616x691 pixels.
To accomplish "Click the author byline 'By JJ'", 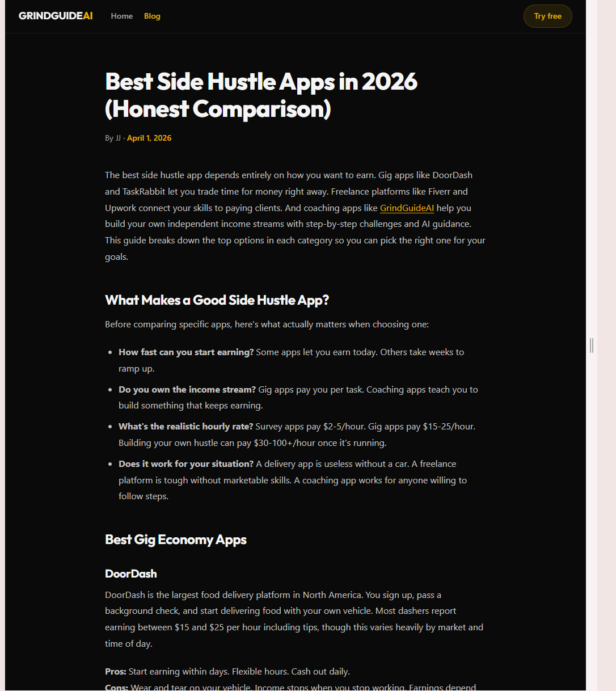I will [113, 138].
